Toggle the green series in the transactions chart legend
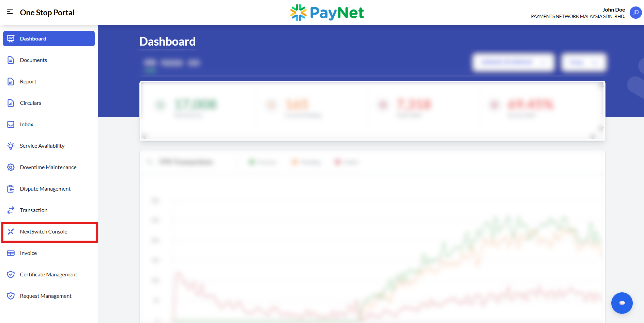Viewport: 644px width, 323px height. (262, 162)
